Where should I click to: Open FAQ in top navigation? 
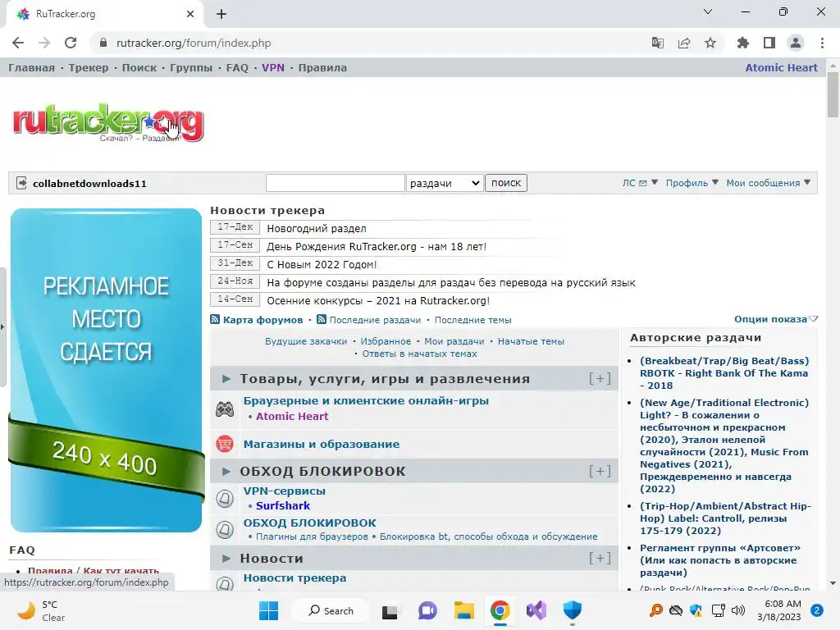[x=237, y=68]
